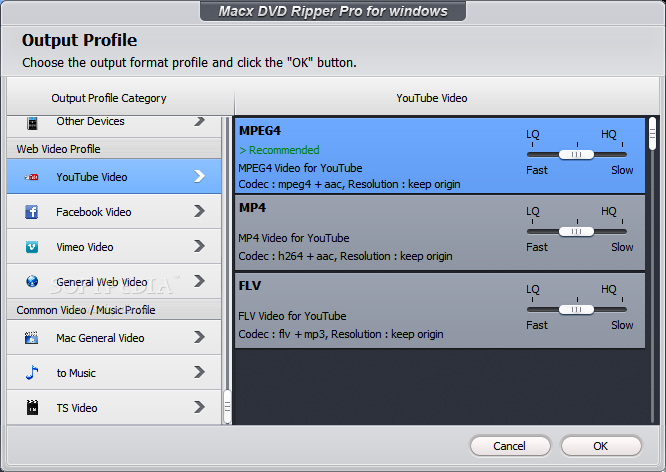Click the OK button

coord(601,446)
